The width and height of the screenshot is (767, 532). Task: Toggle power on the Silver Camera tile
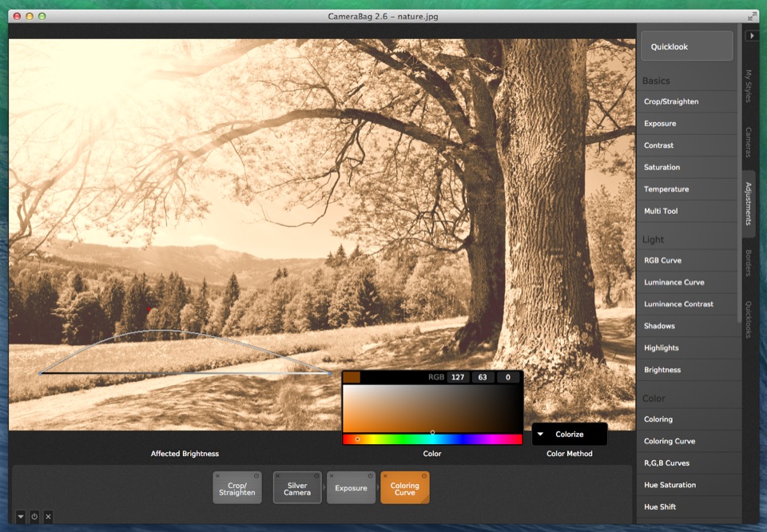pyautogui.click(x=316, y=476)
